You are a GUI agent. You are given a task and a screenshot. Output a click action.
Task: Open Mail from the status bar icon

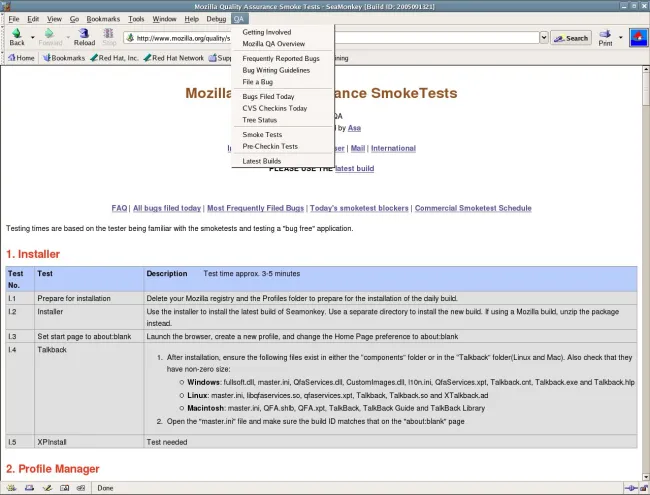point(27,488)
